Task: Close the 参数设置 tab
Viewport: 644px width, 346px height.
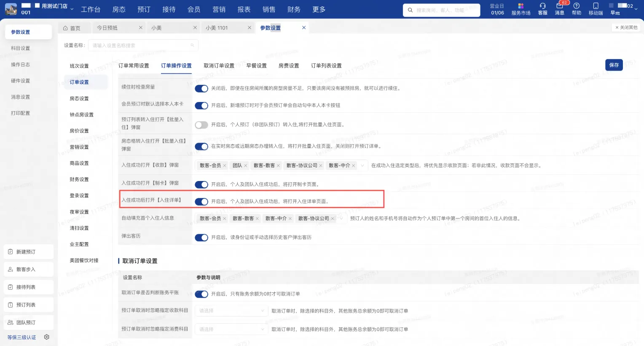Action: pos(304,28)
